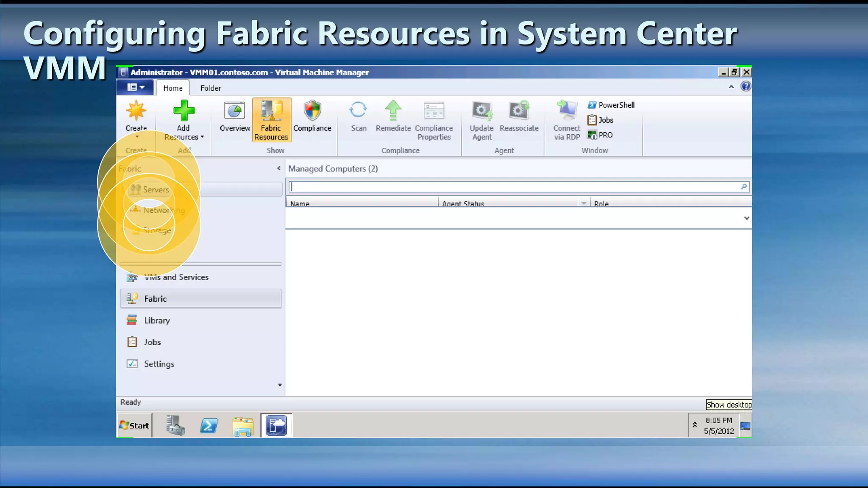
Task: Open Help question mark icon
Action: 746,86
